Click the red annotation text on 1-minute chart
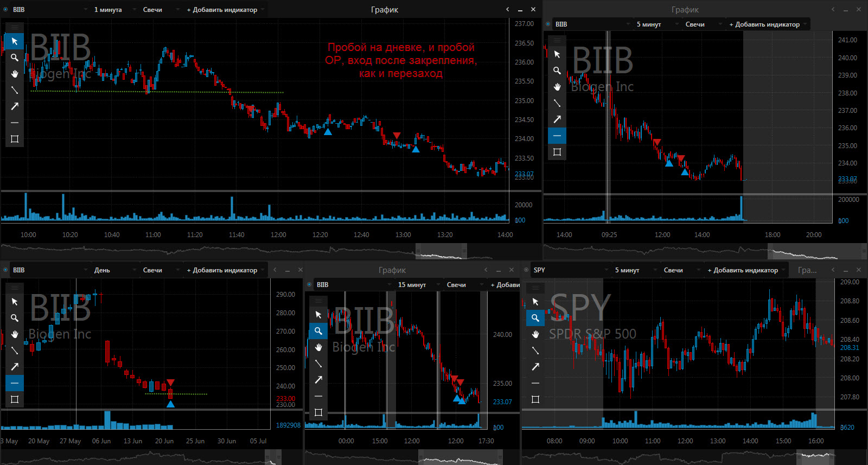868x465 pixels. click(x=401, y=60)
